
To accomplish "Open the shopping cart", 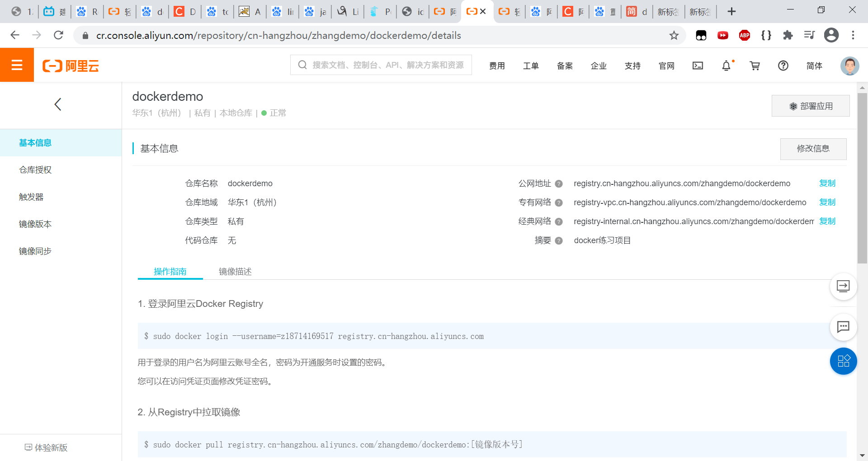I will pos(755,66).
